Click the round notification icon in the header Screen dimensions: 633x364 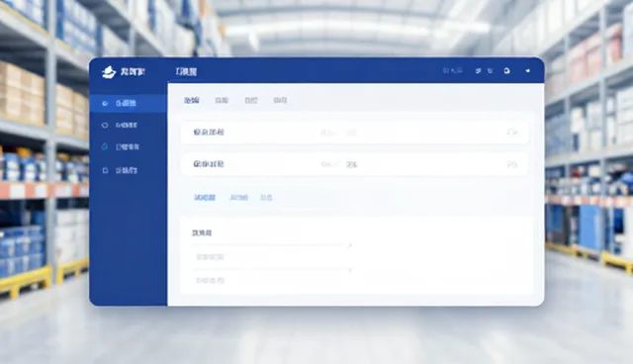pos(506,70)
